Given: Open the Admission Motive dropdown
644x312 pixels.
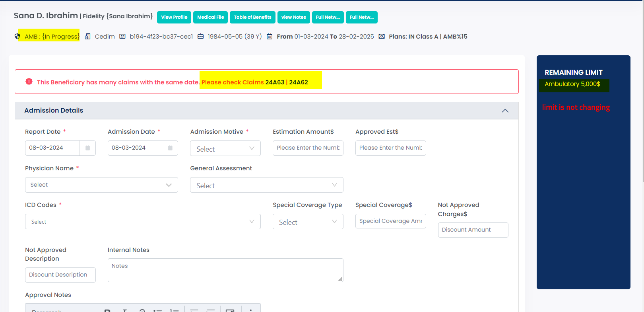Looking at the screenshot, I should pyautogui.click(x=225, y=148).
